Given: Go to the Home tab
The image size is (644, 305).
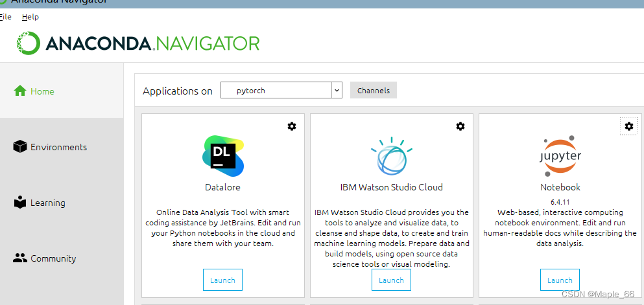Looking at the screenshot, I should point(62,91).
